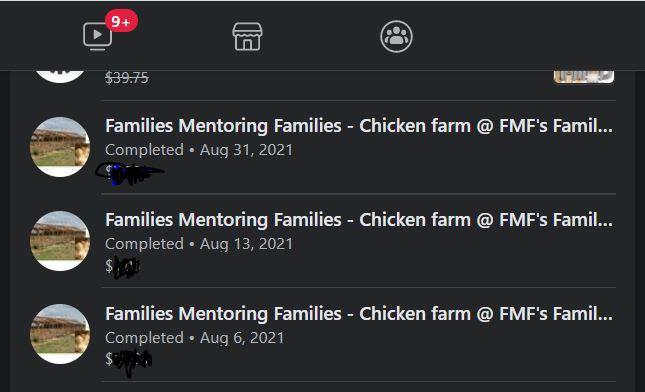
Task: Click the order row containing the $39.75 price
Action: click(324, 77)
